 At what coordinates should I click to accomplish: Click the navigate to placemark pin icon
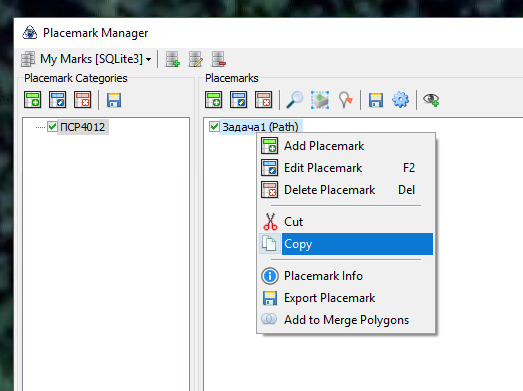pos(345,100)
